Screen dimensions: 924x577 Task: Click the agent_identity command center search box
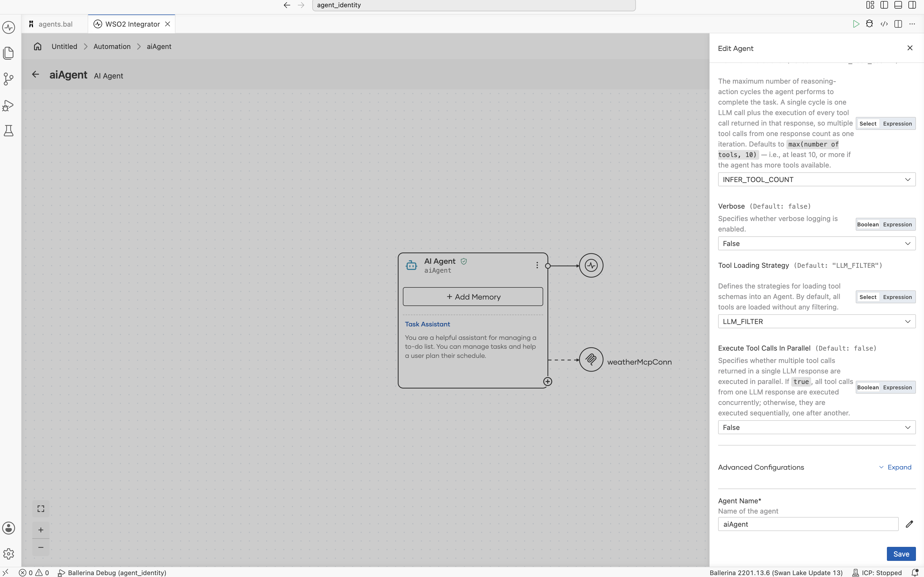(474, 5)
